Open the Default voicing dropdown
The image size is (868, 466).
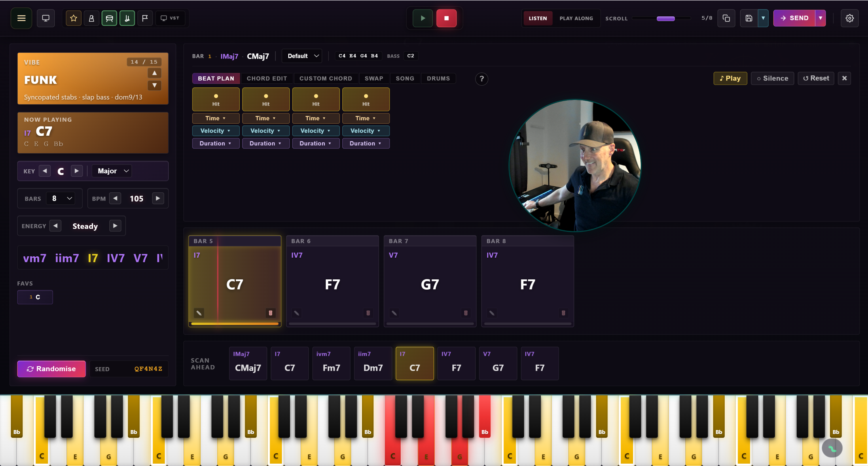pyautogui.click(x=302, y=56)
